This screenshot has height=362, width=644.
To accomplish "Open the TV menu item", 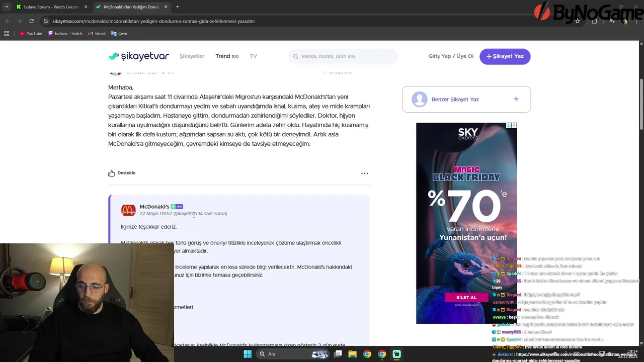I will (x=253, y=56).
